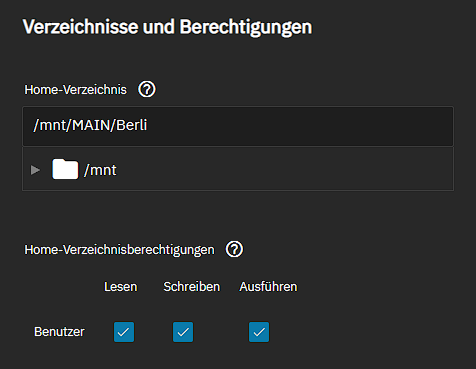Place cursor on the /mnt/MAIN/Berli path text
Screen dimensions: 476x369
(x=90, y=125)
